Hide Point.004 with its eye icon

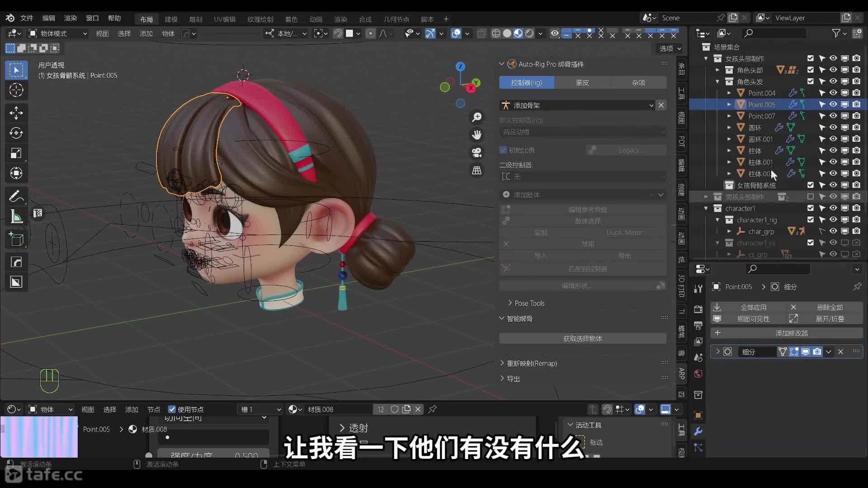point(833,93)
